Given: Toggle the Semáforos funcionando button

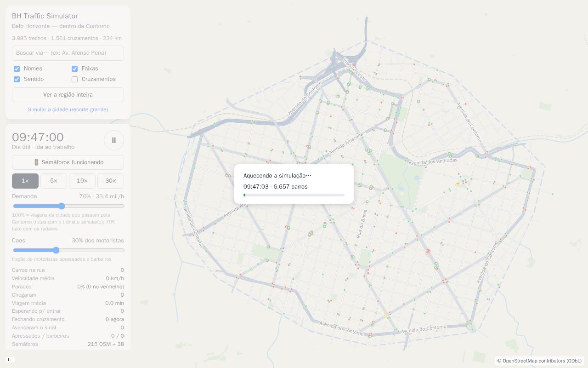Looking at the screenshot, I should tap(68, 162).
